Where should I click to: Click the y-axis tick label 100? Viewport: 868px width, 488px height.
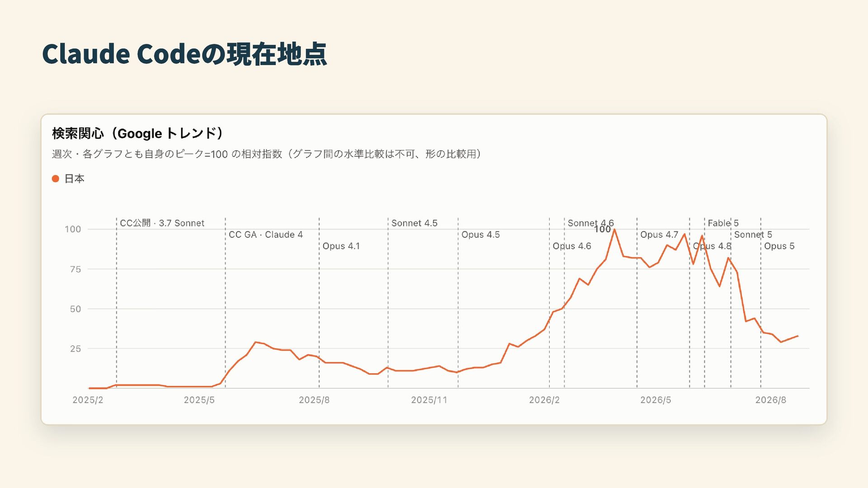(x=73, y=230)
